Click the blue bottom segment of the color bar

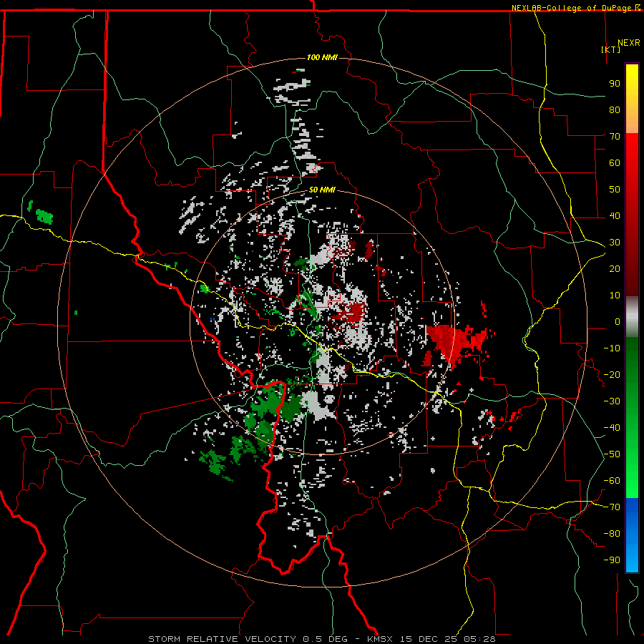632,535
